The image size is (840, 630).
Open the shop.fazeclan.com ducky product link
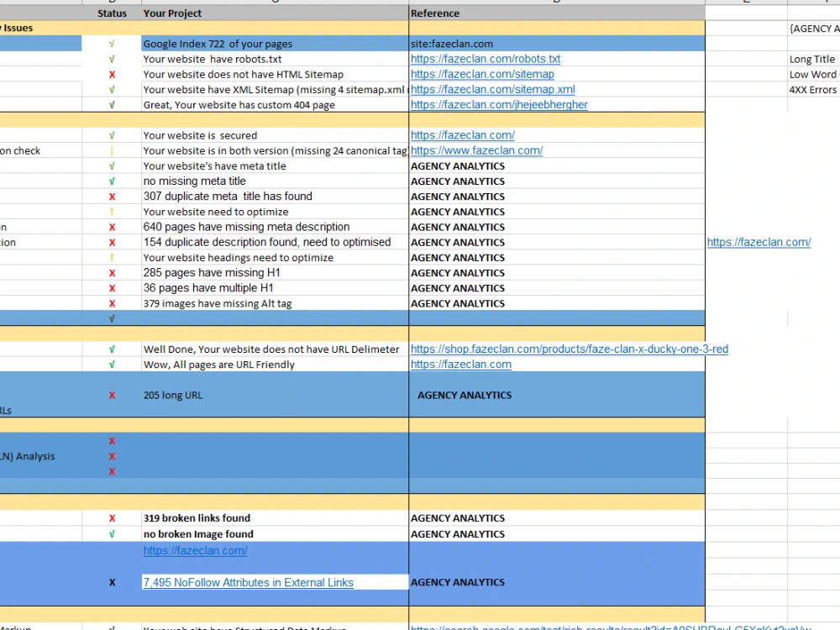tap(570, 349)
